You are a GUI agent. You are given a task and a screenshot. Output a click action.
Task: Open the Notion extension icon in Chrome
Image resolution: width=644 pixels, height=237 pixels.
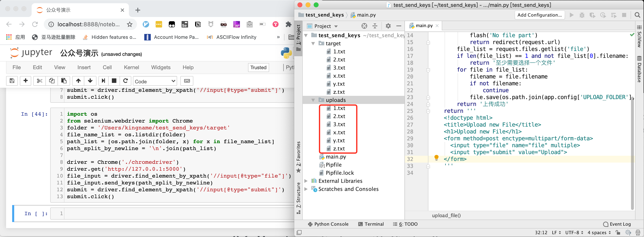[198, 24]
